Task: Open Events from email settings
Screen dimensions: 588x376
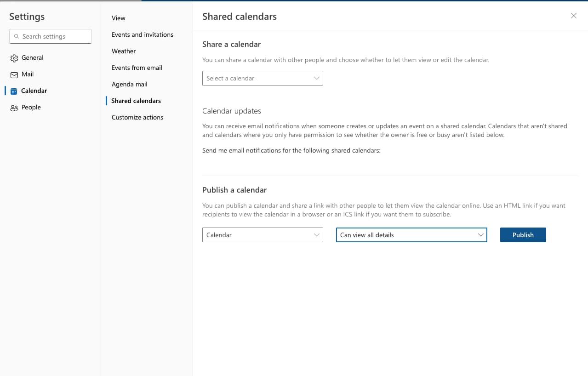Action: tap(137, 68)
